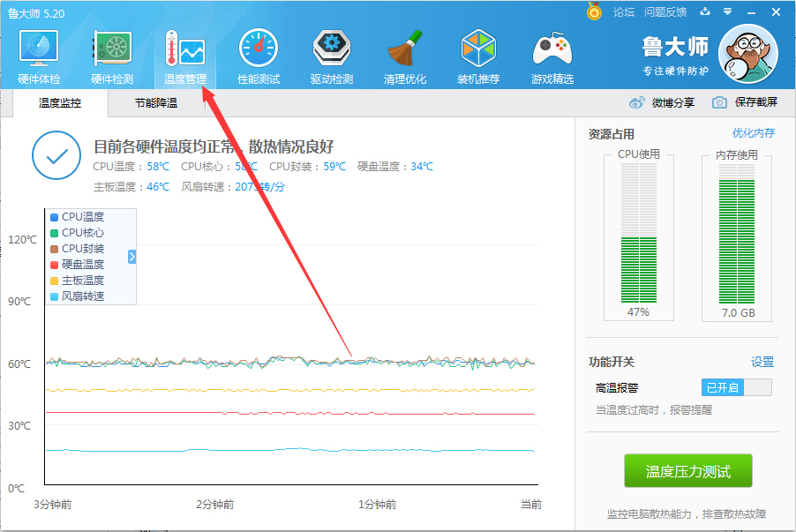Start the 温度压力测试 stress test

coord(688,471)
